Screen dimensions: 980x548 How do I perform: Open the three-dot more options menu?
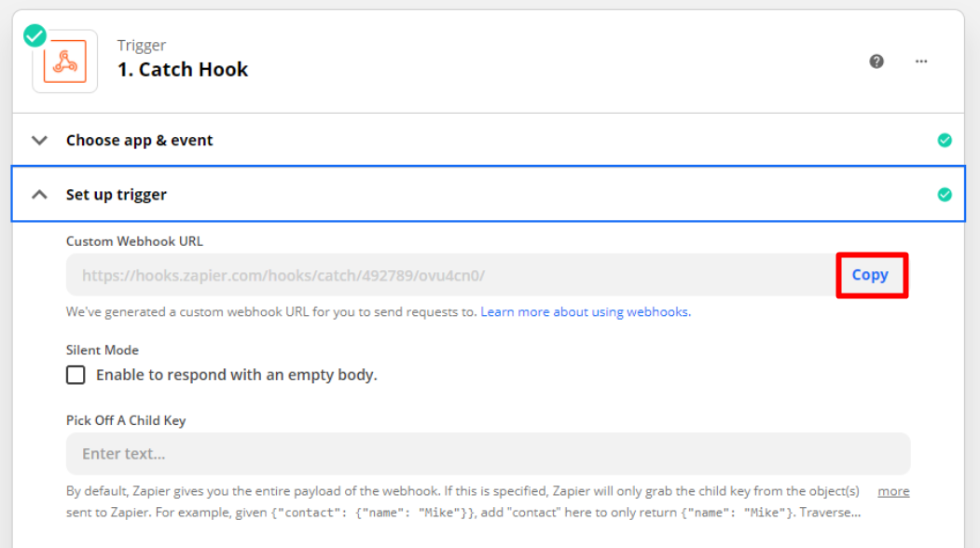[921, 62]
